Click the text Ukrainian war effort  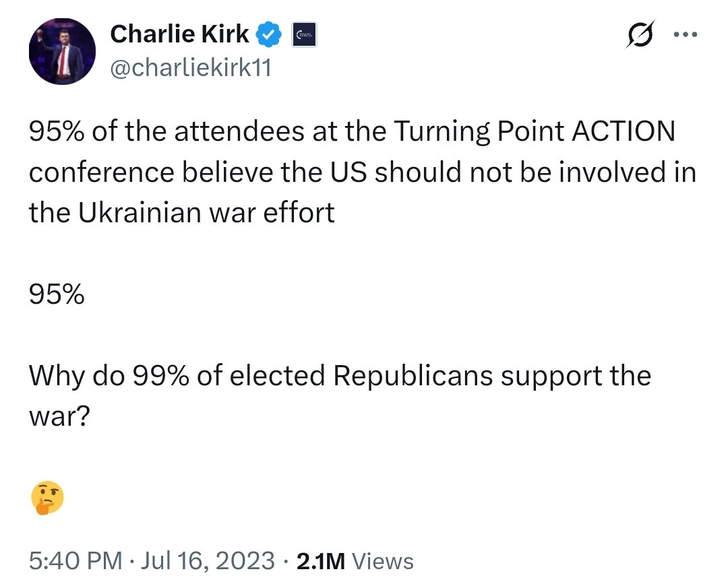tap(207, 213)
